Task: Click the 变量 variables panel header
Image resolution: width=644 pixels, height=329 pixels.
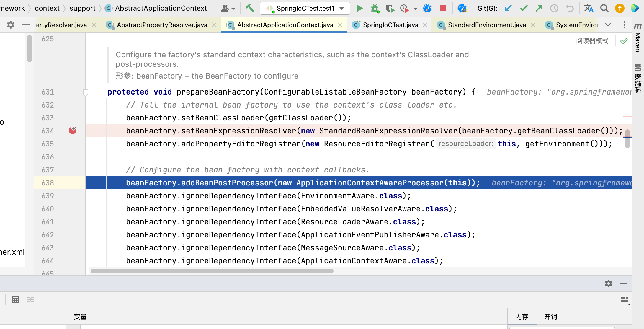Action: tap(80, 317)
